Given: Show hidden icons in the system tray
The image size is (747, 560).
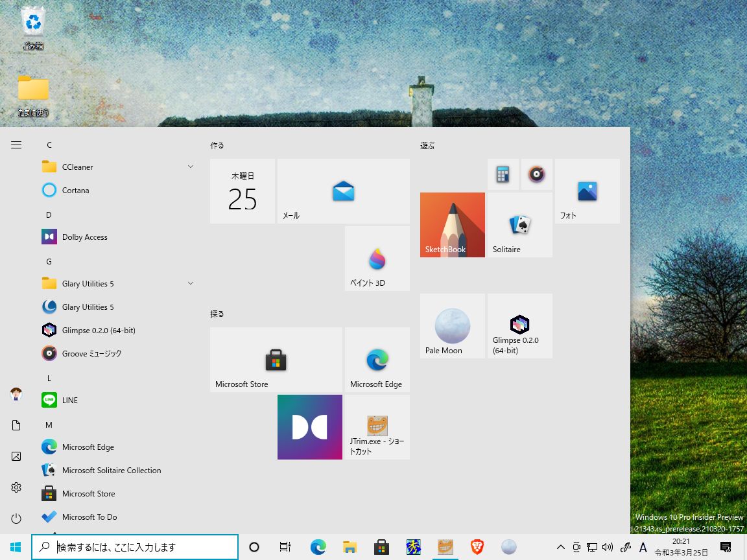Looking at the screenshot, I should click(x=560, y=547).
